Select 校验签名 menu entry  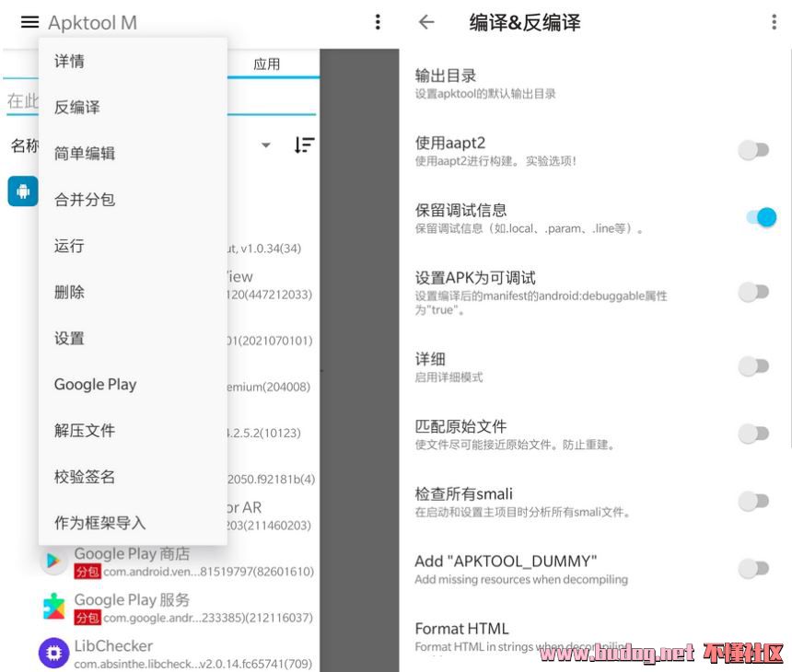click(133, 477)
